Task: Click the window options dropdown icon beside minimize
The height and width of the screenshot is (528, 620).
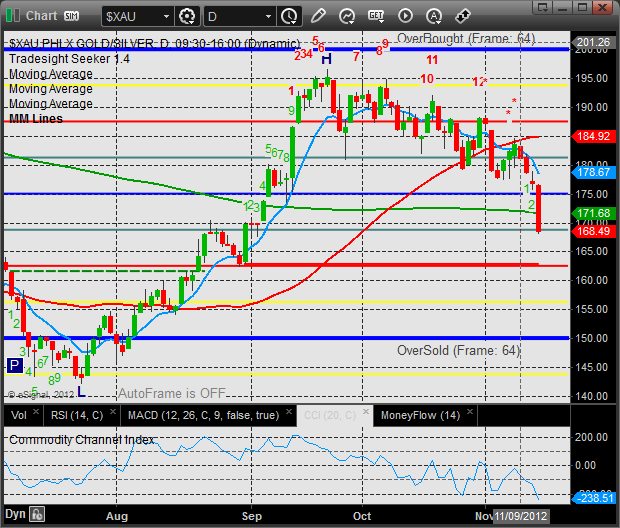Action: point(543,7)
